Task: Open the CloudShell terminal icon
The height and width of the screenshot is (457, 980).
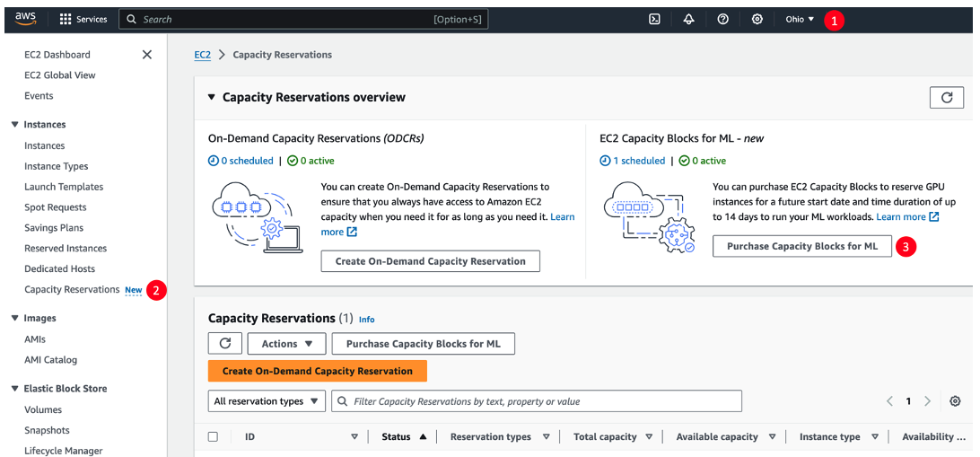Action: point(654,20)
